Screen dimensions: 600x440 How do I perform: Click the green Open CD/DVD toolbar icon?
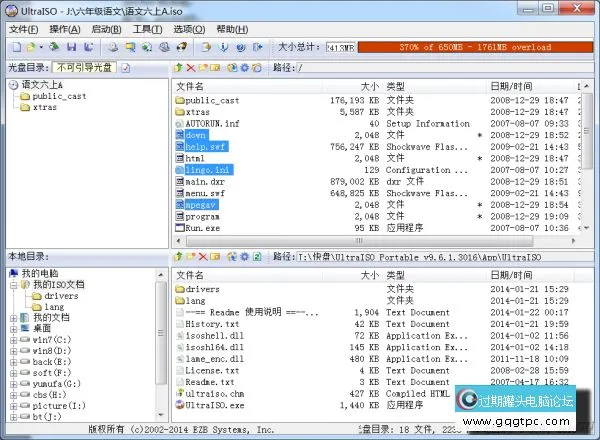[54, 47]
